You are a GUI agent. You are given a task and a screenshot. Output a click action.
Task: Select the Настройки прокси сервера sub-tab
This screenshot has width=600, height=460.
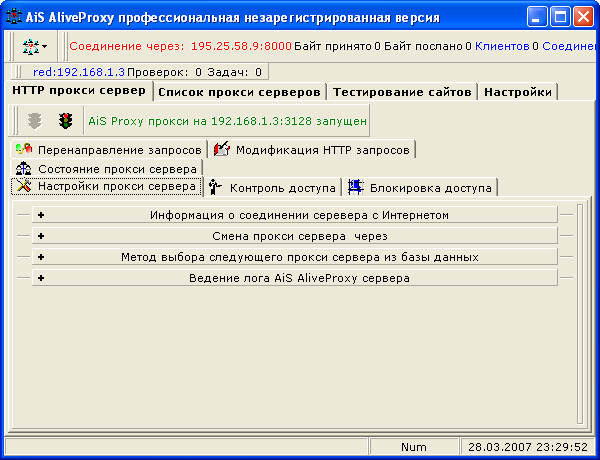point(106,187)
